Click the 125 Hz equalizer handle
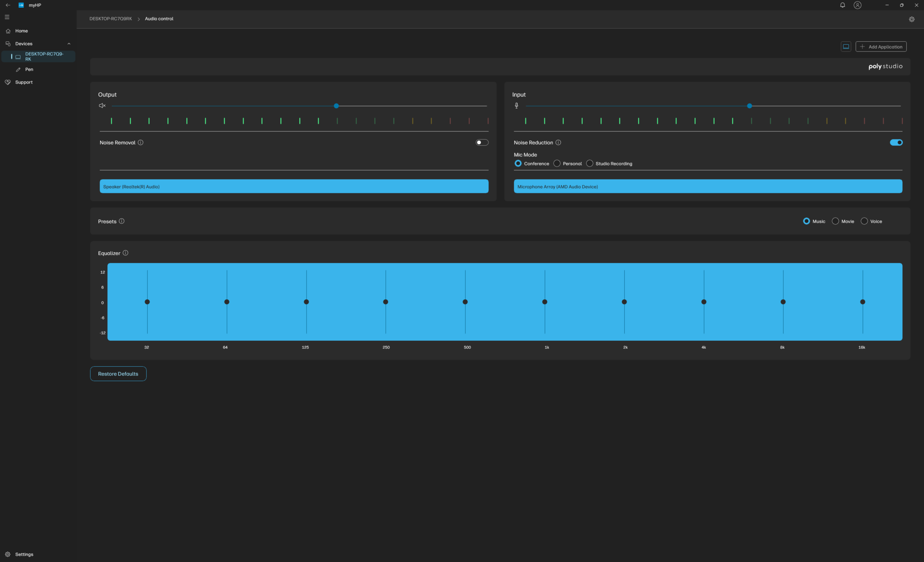This screenshot has height=562, width=924. tap(306, 302)
